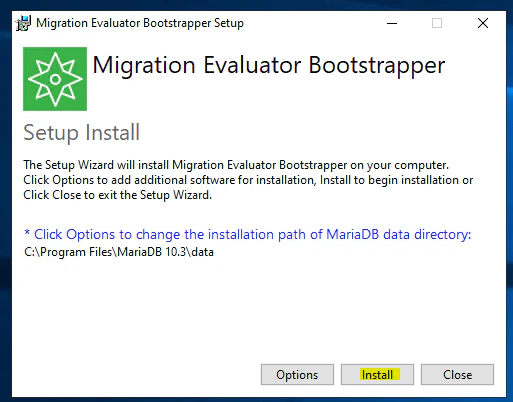Click the 'Setup Install' heading
This screenshot has height=402, width=513.
[81, 133]
